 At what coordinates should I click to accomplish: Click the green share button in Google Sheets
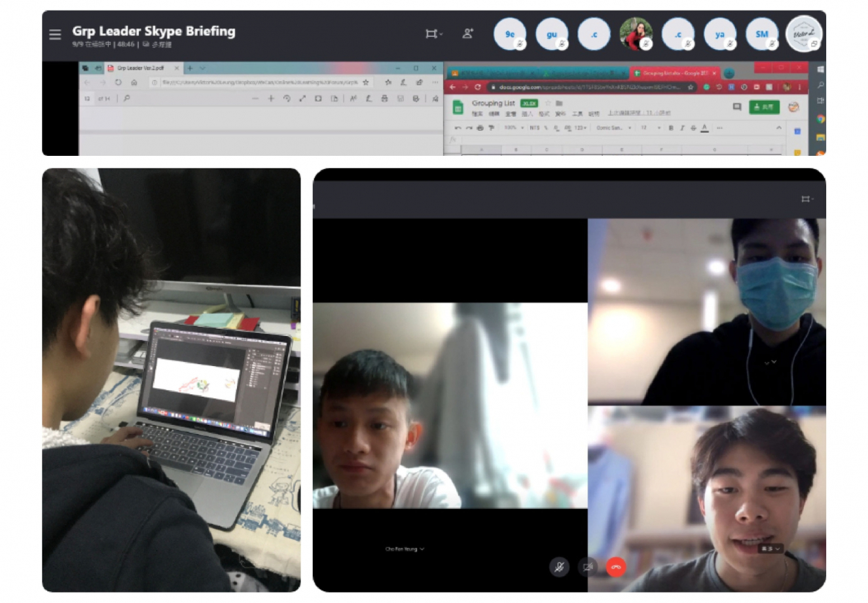coord(764,107)
